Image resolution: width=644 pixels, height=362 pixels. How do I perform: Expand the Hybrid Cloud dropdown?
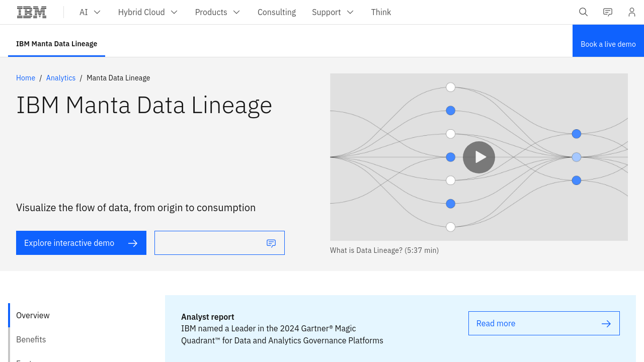tap(148, 12)
